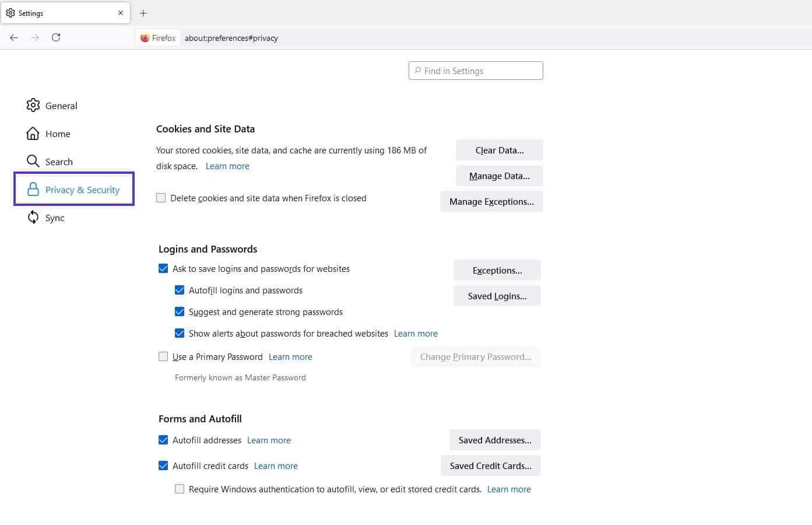
Task: Reload the settings page
Action: (x=56, y=37)
